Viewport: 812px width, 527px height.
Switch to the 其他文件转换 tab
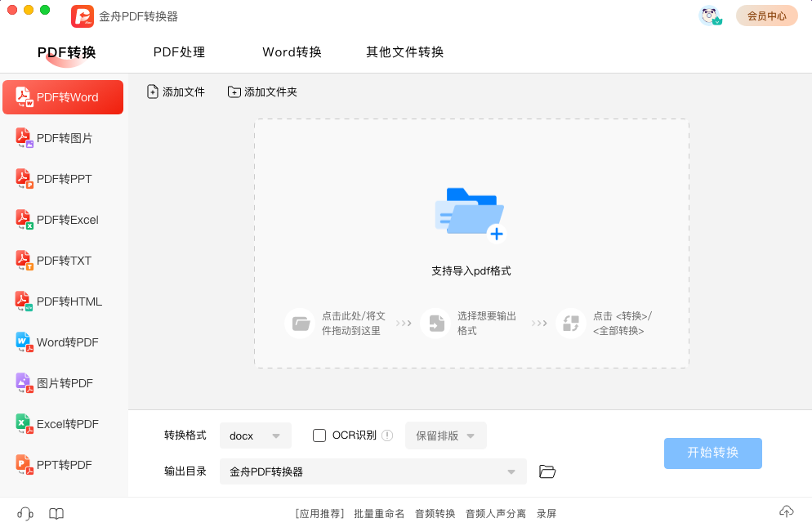tap(405, 51)
